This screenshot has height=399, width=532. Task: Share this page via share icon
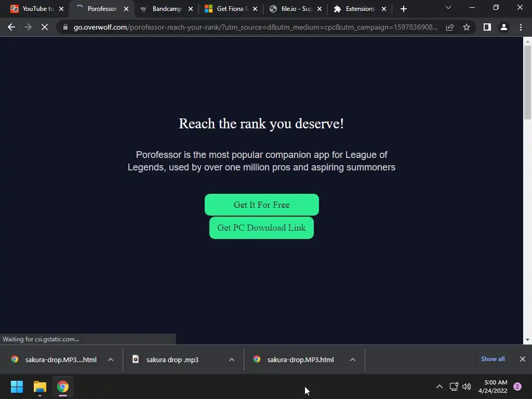pyautogui.click(x=450, y=27)
